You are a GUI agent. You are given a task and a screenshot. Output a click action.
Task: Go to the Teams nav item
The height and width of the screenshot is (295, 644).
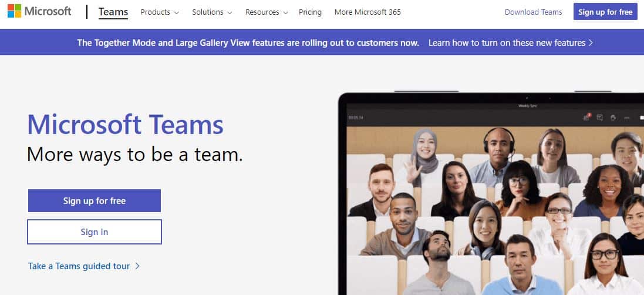coord(113,12)
